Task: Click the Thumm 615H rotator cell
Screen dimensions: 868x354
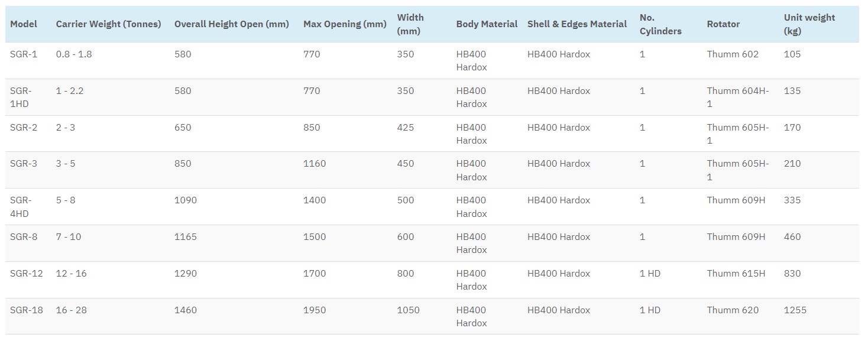Action: click(x=736, y=274)
